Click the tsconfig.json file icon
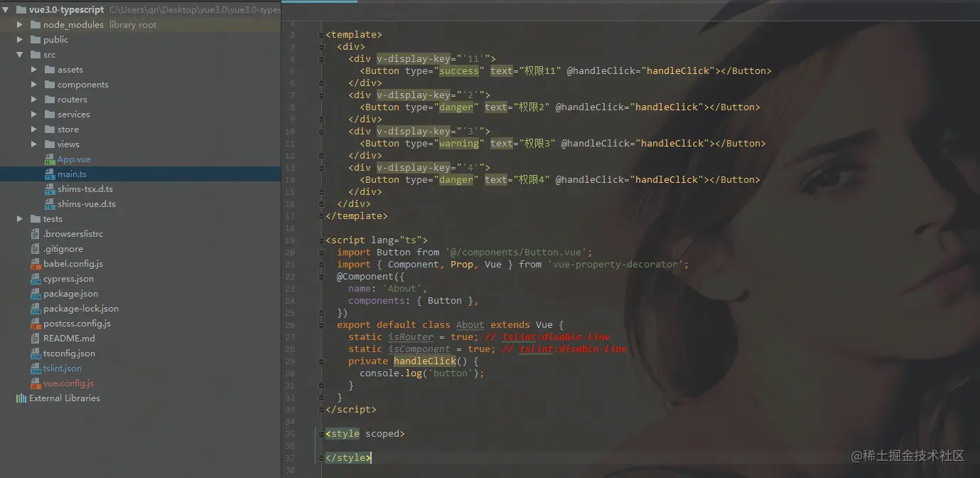 pyautogui.click(x=36, y=354)
